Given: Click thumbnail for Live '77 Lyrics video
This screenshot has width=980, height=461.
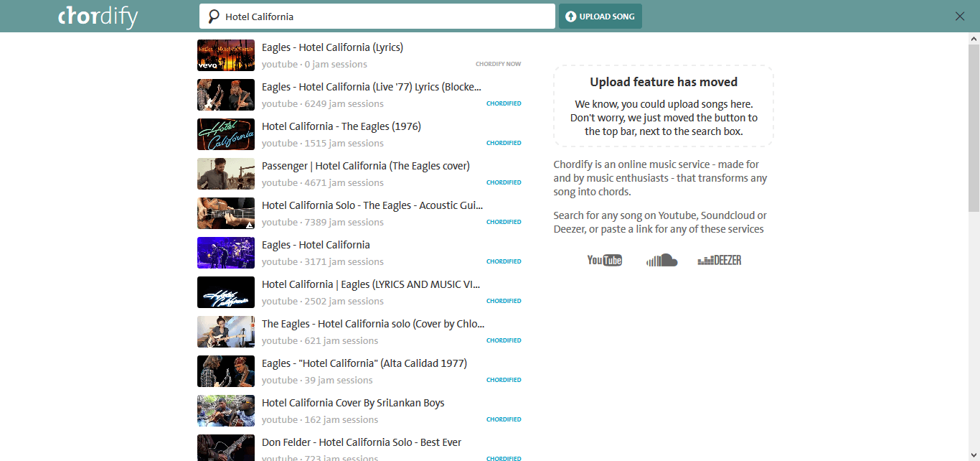Looking at the screenshot, I should click(x=226, y=95).
